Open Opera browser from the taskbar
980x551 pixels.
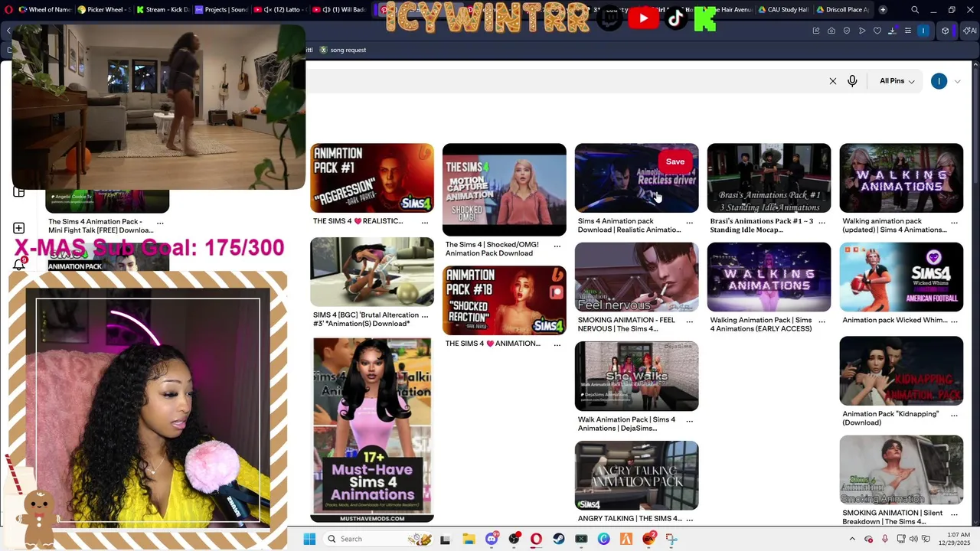point(536,539)
